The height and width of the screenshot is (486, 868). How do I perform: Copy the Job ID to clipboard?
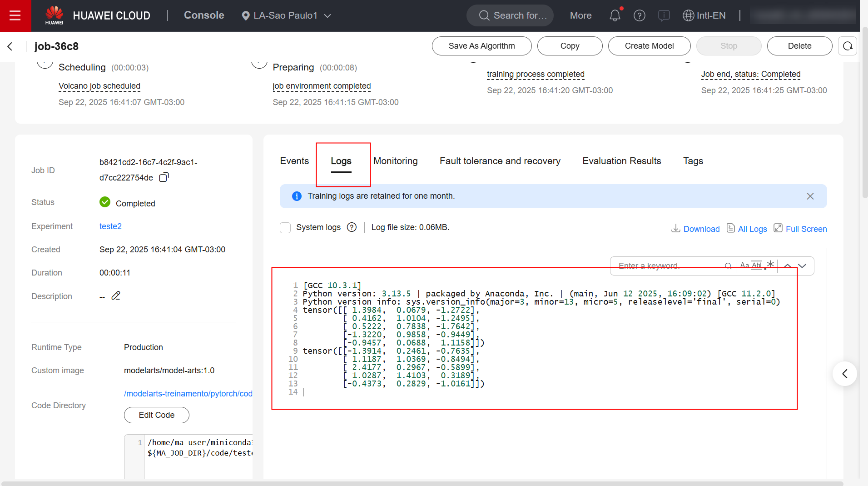(164, 177)
